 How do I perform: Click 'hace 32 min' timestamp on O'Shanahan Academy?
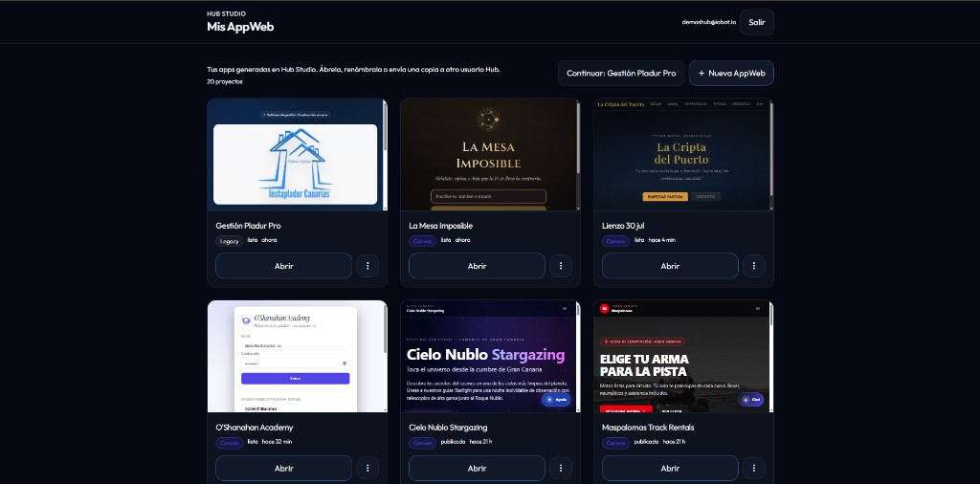(x=277, y=442)
